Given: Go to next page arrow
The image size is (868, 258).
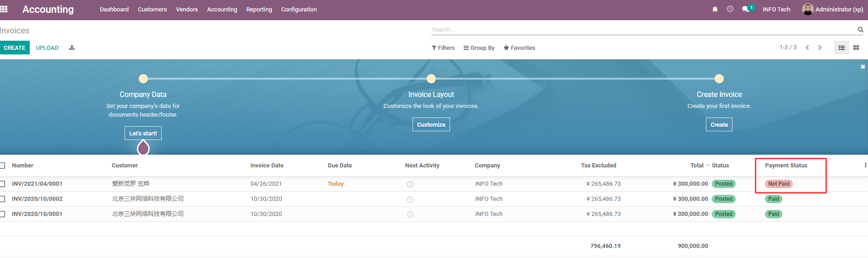Looking at the screenshot, I should [x=820, y=48].
